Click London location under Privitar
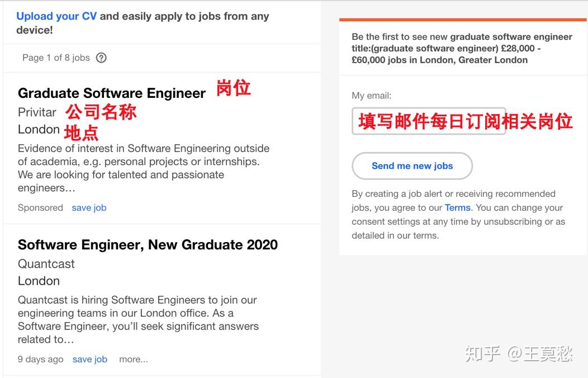This screenshot has height=378, width=588. pos(39,130)
